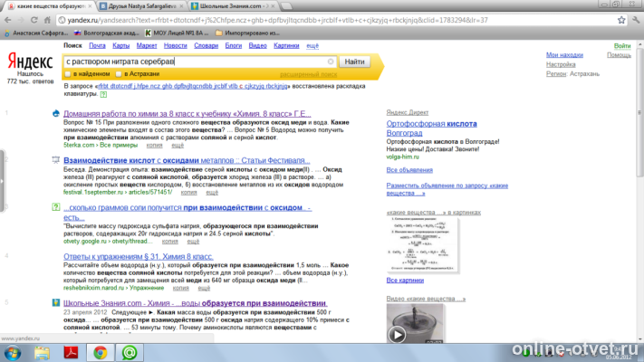Click into the Yandex search input field
Image resolution: width=644 pixels, height=362 pixels.
196,62
